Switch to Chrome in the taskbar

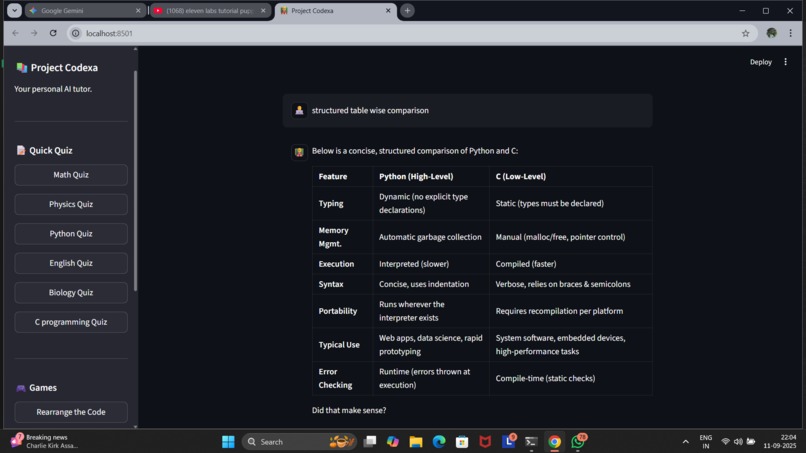click(x=555, y=442)
